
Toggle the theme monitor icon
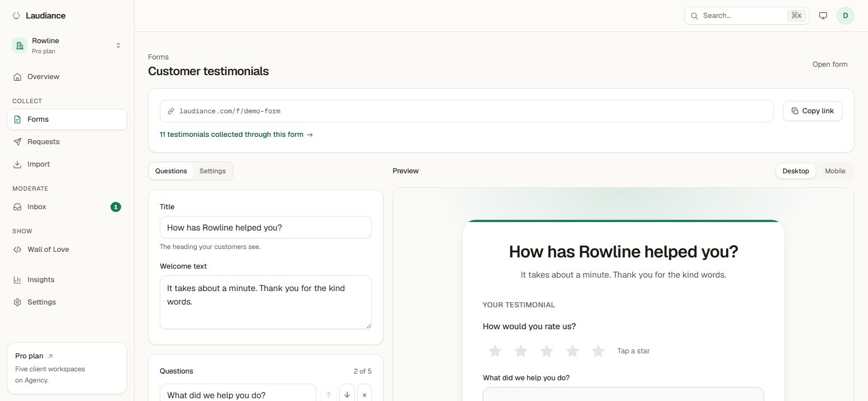tap(823, 16)
